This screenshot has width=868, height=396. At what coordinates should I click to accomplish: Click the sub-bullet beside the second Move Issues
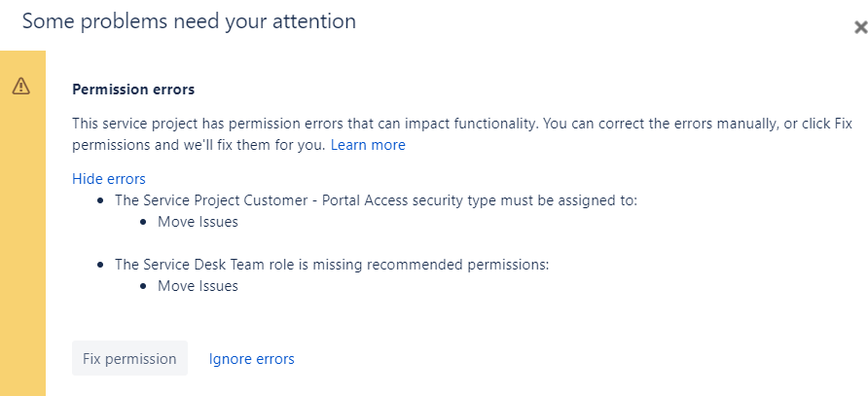click(x=143, y=286)
